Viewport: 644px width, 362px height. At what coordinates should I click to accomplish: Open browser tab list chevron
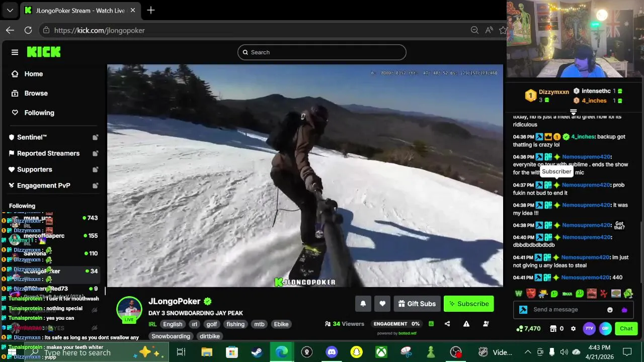(x=10, y=10)
